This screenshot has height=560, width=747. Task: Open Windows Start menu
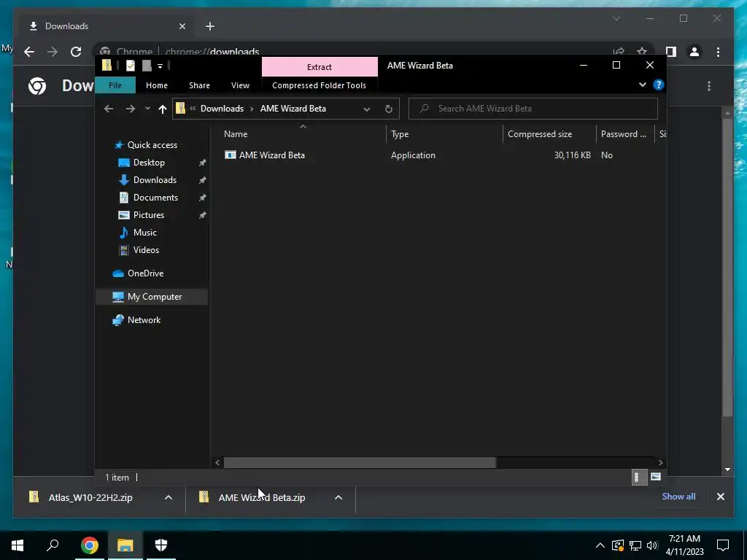click(18, 545)
